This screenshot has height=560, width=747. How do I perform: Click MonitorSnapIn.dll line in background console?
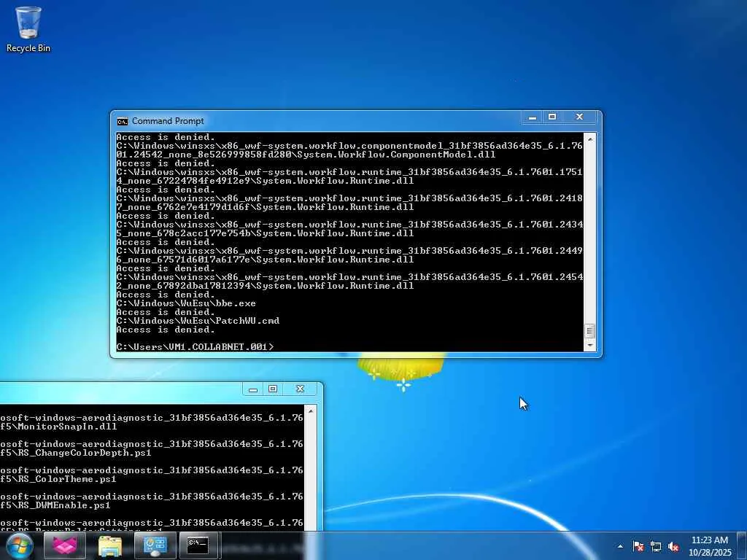[58, 427]
